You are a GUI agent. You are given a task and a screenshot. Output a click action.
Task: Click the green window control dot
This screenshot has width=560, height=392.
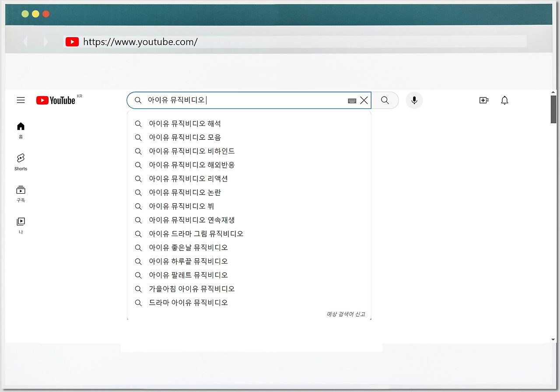[25, 14]
